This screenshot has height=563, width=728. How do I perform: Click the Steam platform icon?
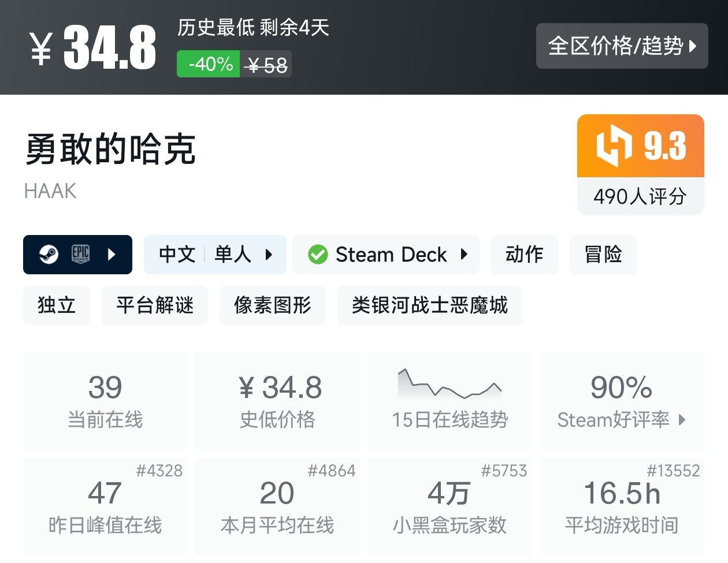click(x=49, y=254)
